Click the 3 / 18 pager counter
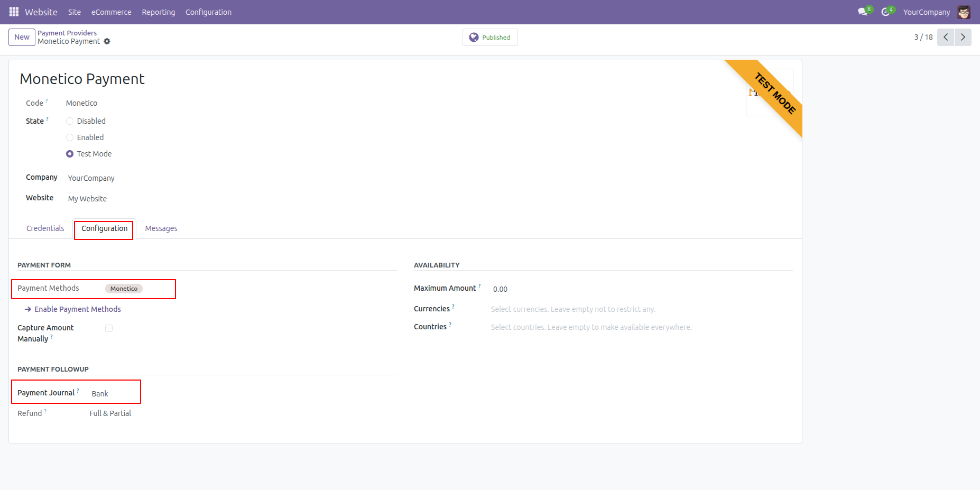Viewport: 980px width, 490px height. pos(923,37)
